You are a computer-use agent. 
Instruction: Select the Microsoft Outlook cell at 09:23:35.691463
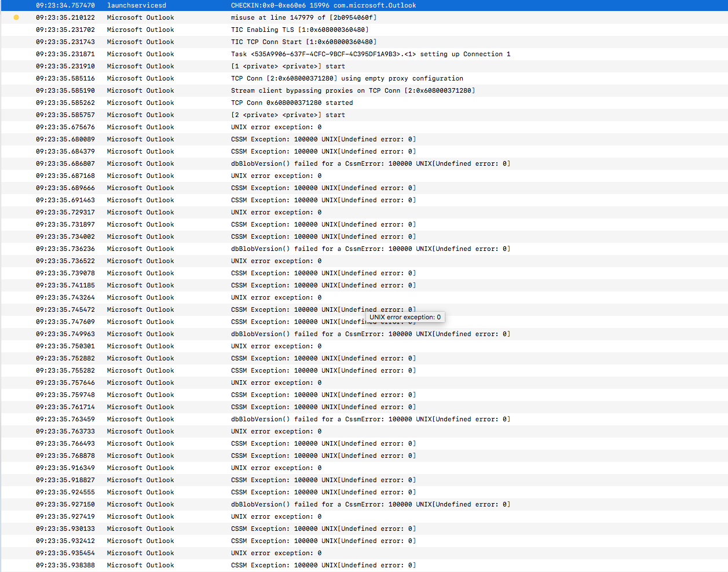tap(140, 200)
